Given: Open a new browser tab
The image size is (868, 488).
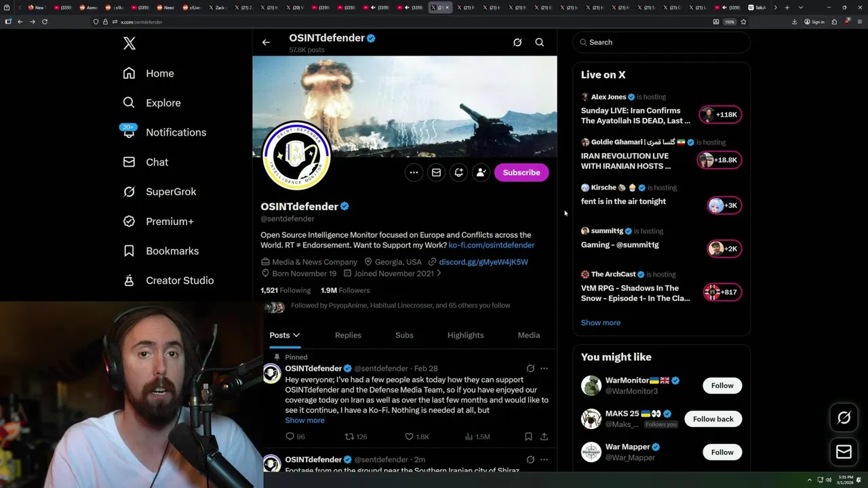Looking at the screenshot, I should [x=787, y=7].
